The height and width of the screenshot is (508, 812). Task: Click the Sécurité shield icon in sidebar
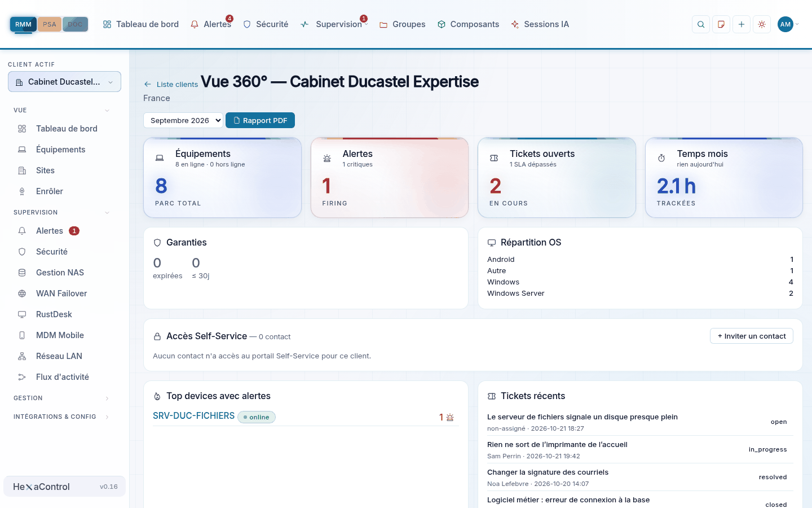click(22, 252)
